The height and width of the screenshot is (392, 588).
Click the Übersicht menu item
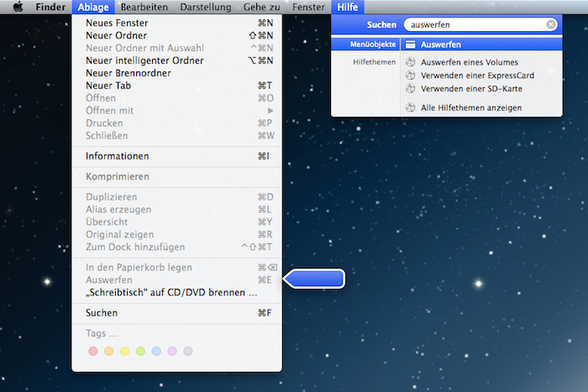pos(176,222)
